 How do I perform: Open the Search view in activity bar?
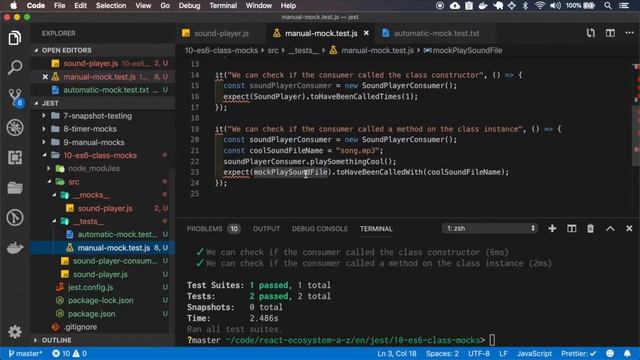(15, 67)
